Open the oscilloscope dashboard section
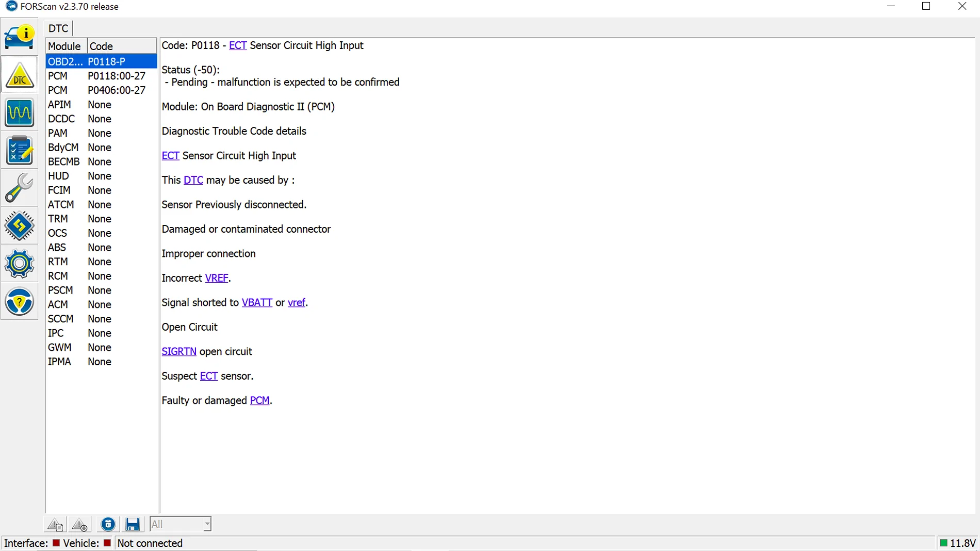Viewport: 980px width, 551px height. coord(20,112)
